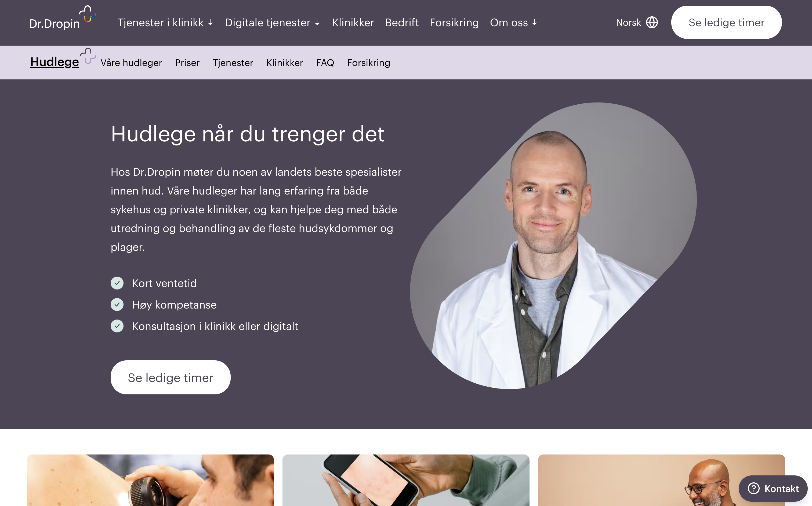
Task: Click the checkmark icon beside Høy kompetanse
Action: 117,305
